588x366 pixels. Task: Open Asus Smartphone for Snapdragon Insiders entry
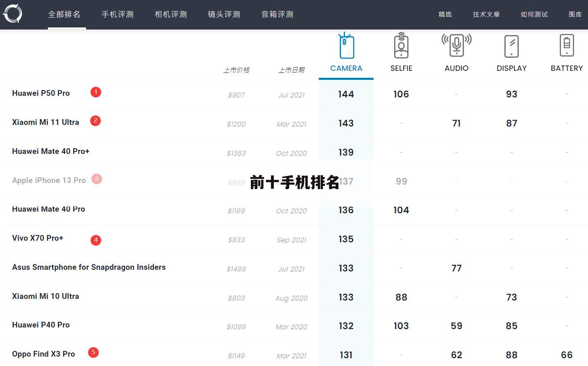click(89, 267)
